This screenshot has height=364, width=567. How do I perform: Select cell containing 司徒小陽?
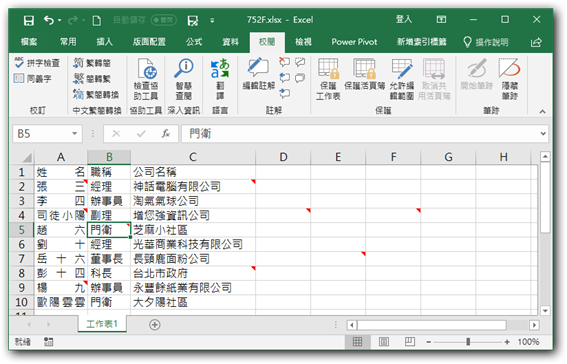click(x=61, y=215)
